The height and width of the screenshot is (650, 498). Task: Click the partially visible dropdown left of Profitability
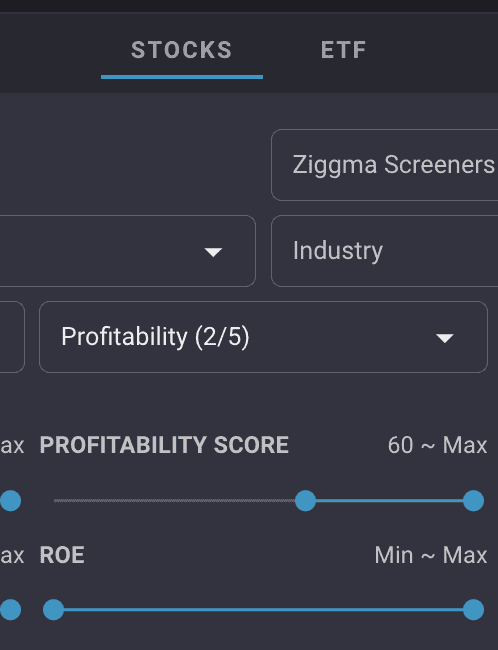click(x=12, y=337)
